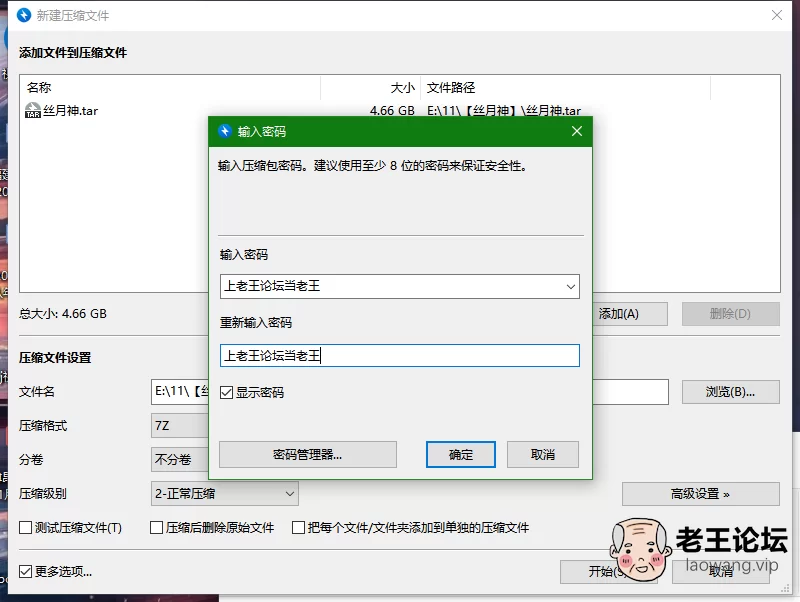The image size is (800, 602).
Task: Check 压缩后删除原始文件 option
Action: coord(156,527)
